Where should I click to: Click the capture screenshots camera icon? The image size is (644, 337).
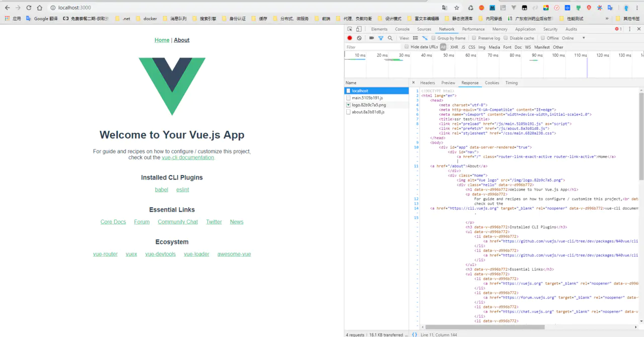372,38
